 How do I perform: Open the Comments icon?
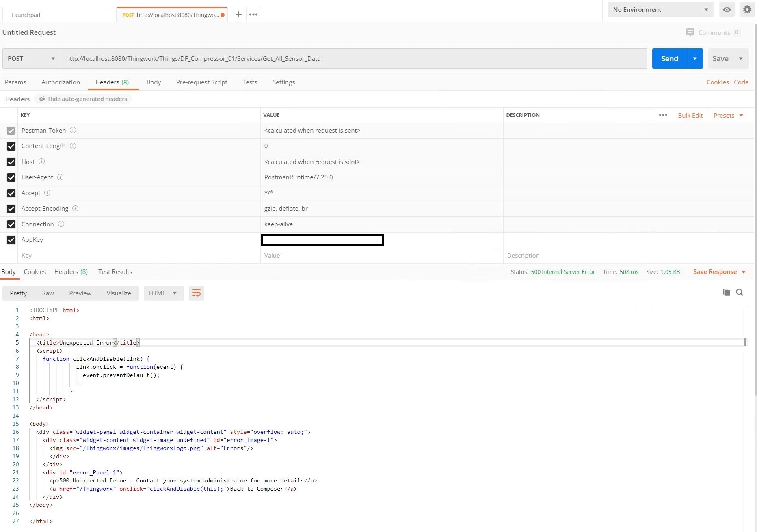tap(690, 32)
